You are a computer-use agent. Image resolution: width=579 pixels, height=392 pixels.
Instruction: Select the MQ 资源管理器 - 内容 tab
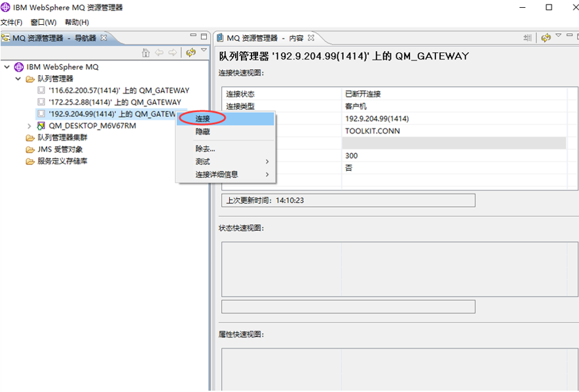coord(265,38)
